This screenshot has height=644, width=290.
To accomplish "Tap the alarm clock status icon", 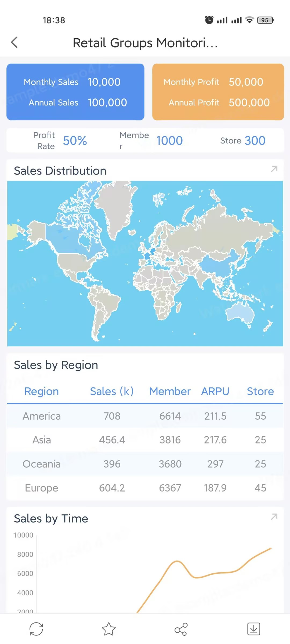I will (x=209, y=20).
